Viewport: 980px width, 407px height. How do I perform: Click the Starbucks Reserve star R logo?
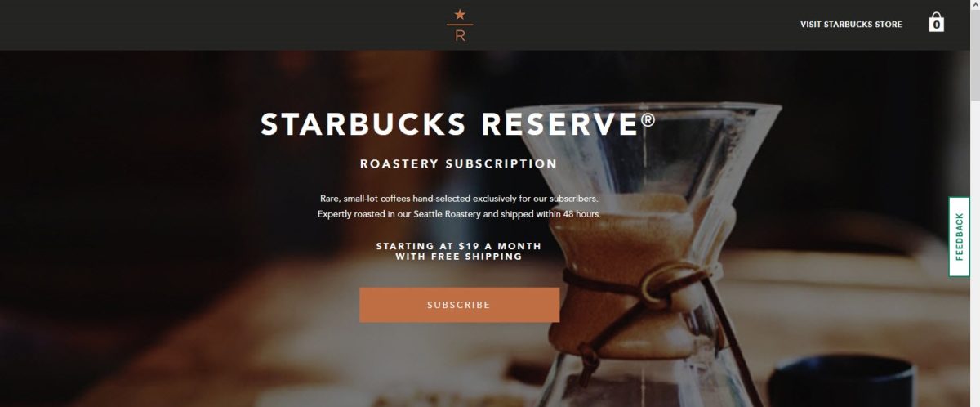coord(460,25)
